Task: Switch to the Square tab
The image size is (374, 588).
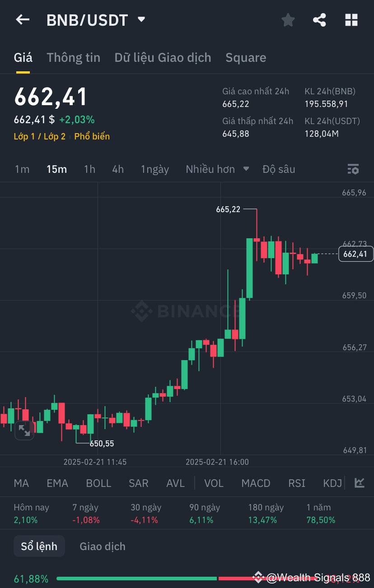Action: point(246,57)
